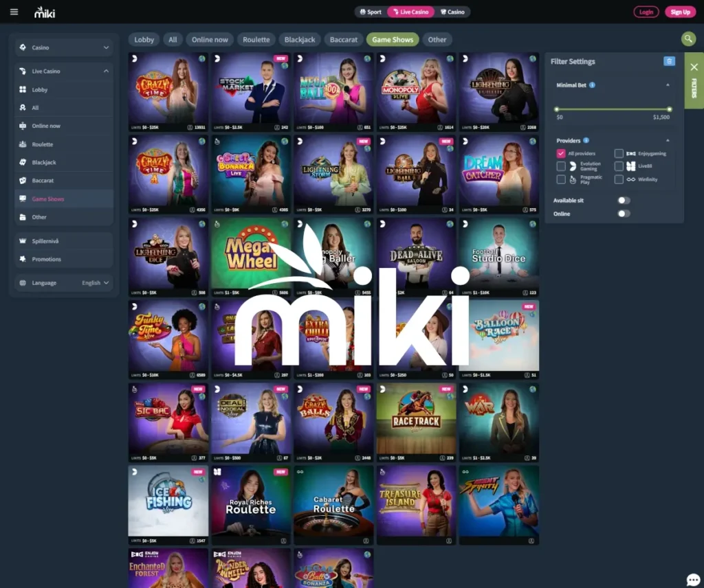Screen dimensions: 704x588
Task: Click the Minimal Bet info icon
Action: pos(592,84)
